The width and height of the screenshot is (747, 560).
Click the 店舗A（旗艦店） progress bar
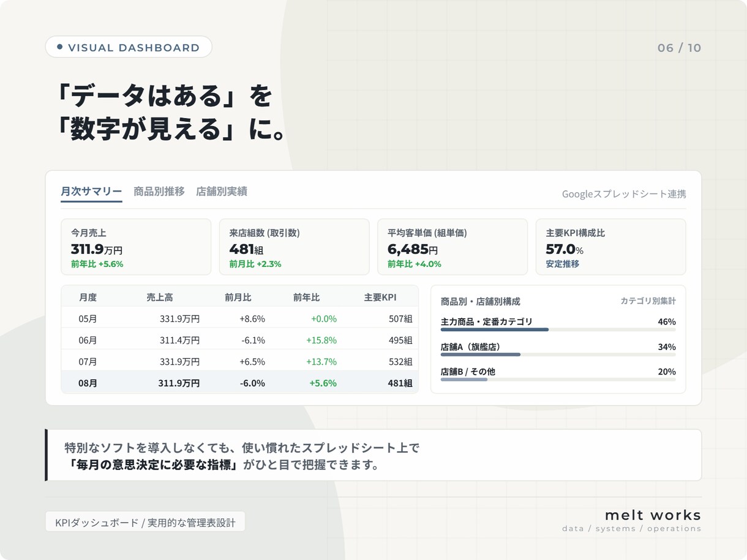click(558, 354)
